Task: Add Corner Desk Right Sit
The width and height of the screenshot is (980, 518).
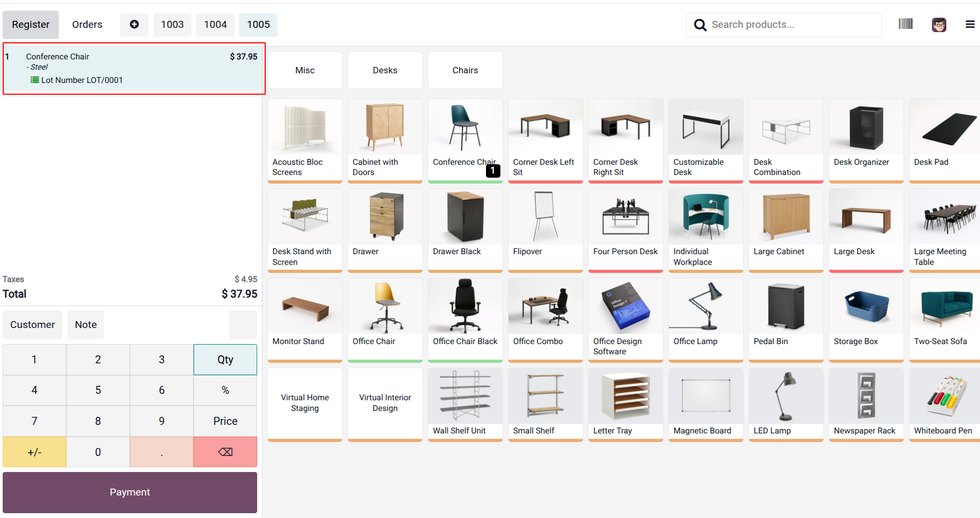Action: 626,141
